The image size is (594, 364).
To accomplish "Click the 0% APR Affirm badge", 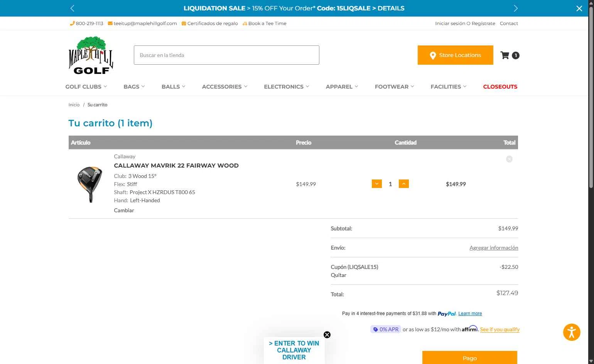I will [x=386, y=329].
